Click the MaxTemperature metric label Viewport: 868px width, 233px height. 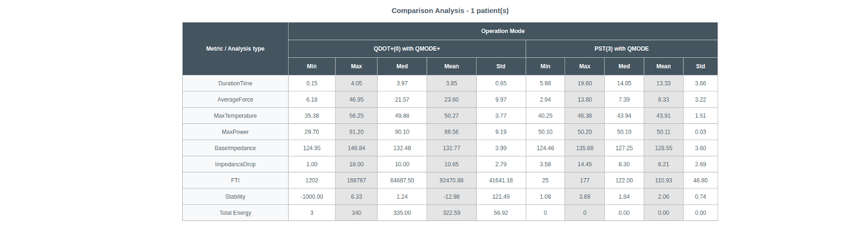tap(235, 116)
